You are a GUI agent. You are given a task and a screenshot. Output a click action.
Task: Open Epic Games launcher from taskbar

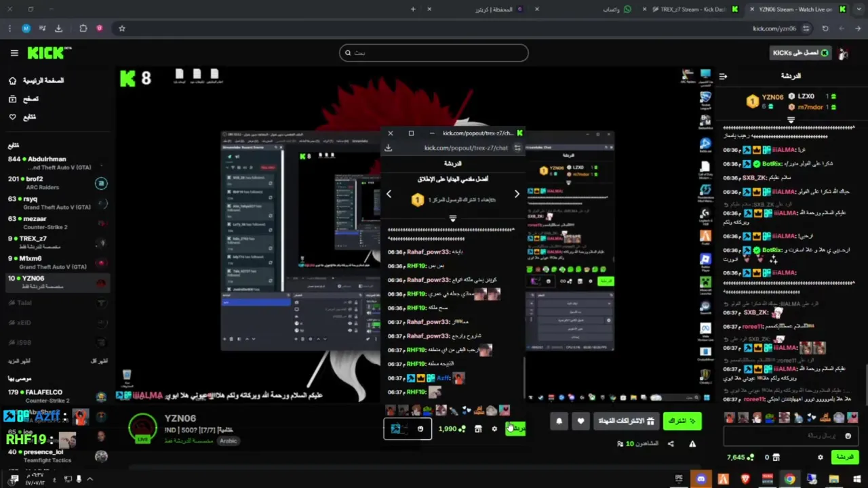coord(679,479)
